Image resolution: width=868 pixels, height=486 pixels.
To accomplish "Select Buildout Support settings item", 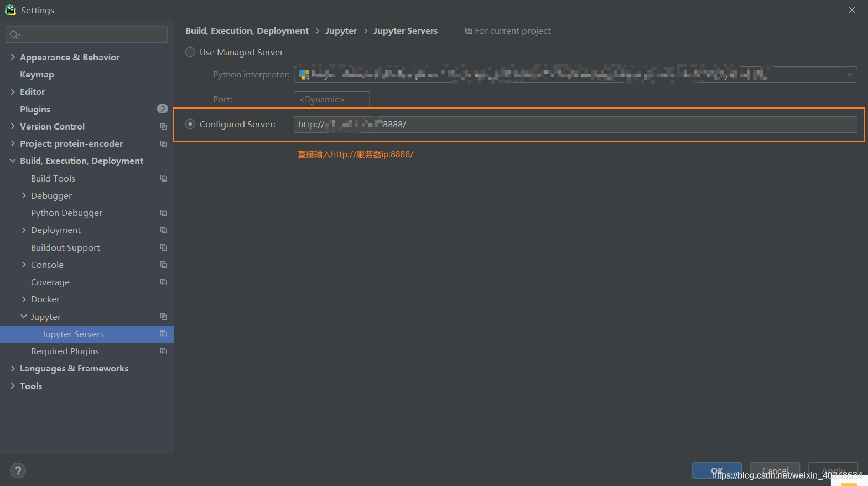I will [x=65, y=247].
